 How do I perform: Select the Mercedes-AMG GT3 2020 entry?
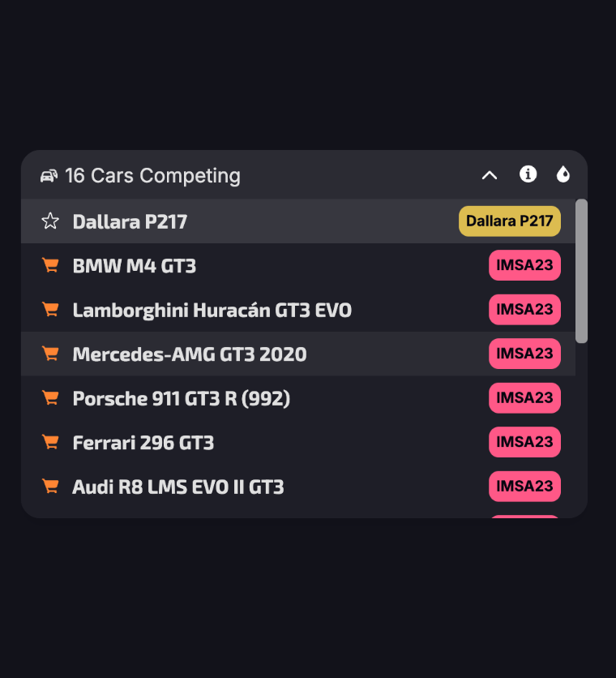pos(243,354)
